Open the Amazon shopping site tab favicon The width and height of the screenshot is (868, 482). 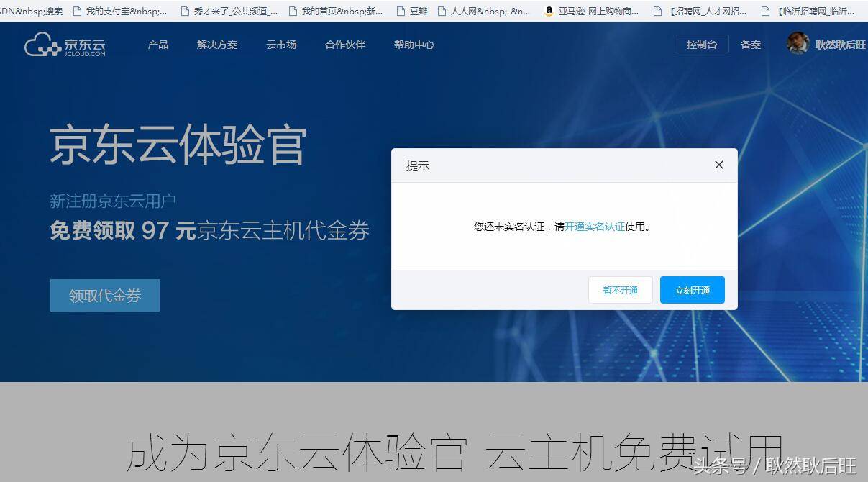[x=549, y=11]
